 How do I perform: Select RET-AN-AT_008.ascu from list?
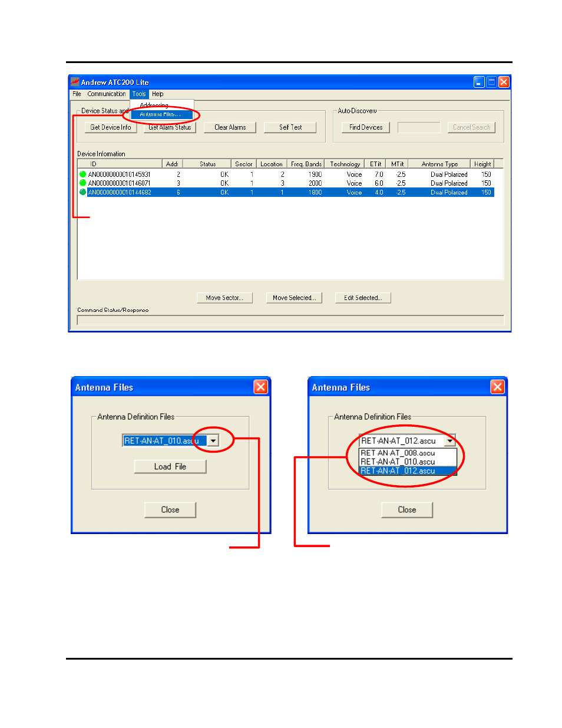coord(408,453)
